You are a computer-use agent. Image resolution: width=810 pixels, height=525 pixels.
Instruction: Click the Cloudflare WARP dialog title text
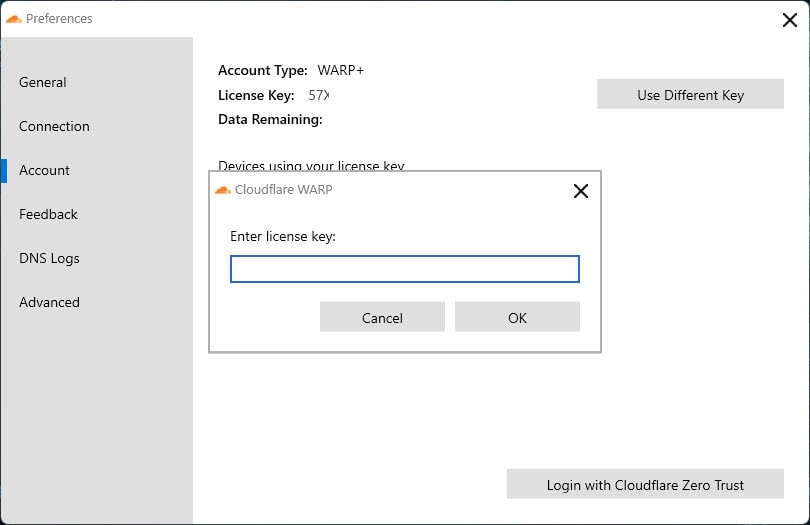(284, 190)
